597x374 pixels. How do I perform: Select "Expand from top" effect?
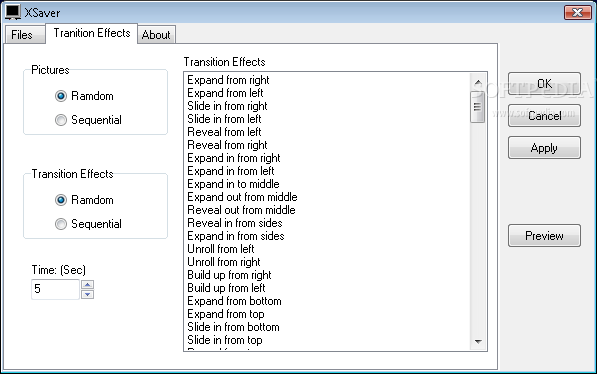[226, 314]
